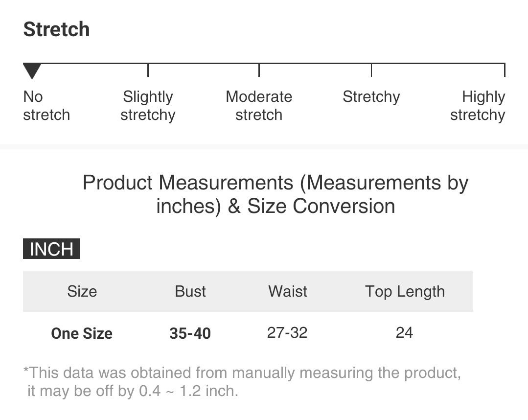Click the black stretch indicator triangle
The height and width of the screenshot is (420, 528).
32,71
